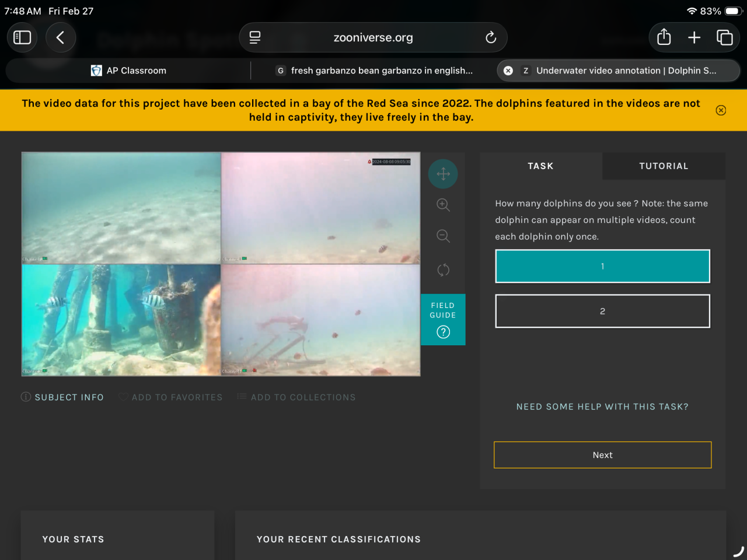Click the bottom-right hazy video frame
The image size is (747, 560).
tap(321, 320)
